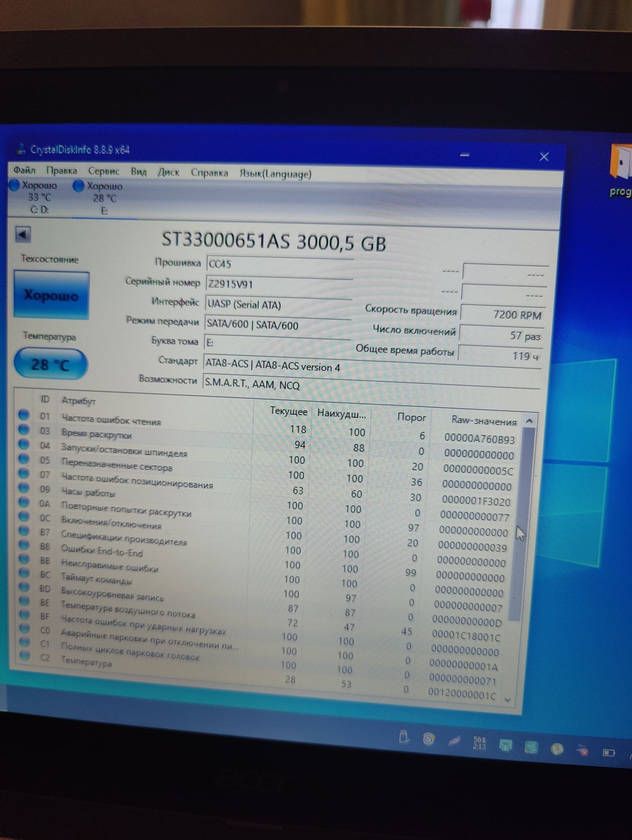Click status dot for attribute C2

25,655
